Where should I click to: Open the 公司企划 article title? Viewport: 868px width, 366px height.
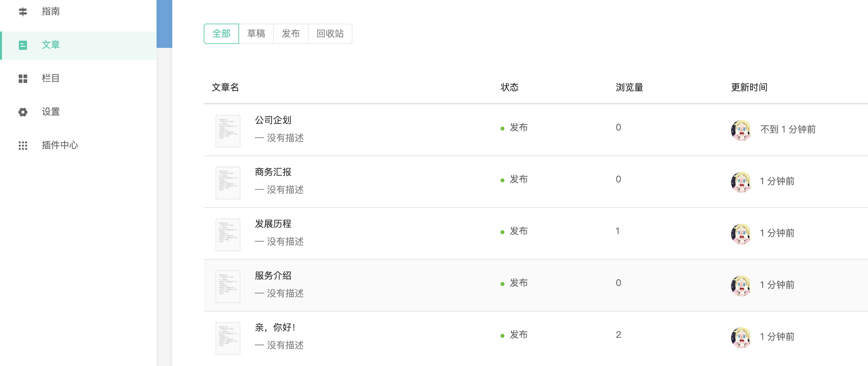(x=273, y=120)
